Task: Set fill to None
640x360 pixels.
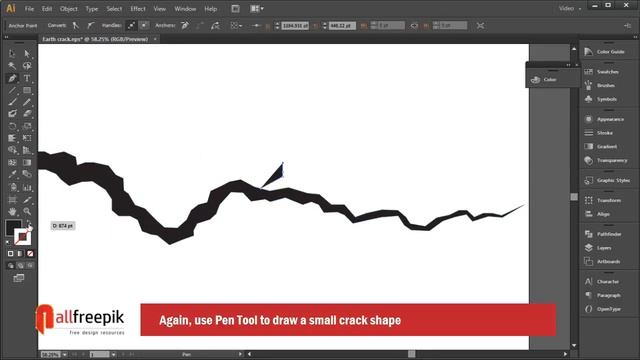Action: pyautogui.click(x=30, y=254)
